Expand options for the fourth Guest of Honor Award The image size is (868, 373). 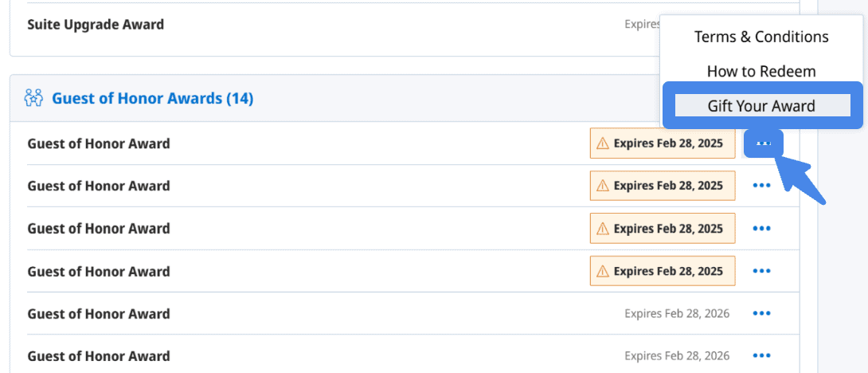click(762, 271)
